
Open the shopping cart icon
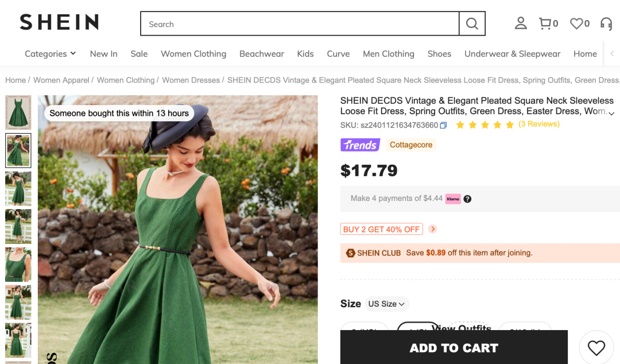pos(545,24)
